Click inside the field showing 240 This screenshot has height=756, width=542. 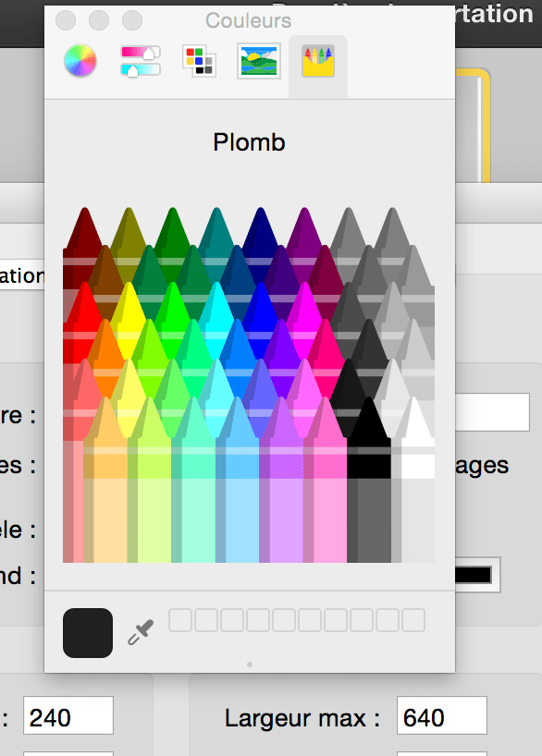(x=68, y=715)
